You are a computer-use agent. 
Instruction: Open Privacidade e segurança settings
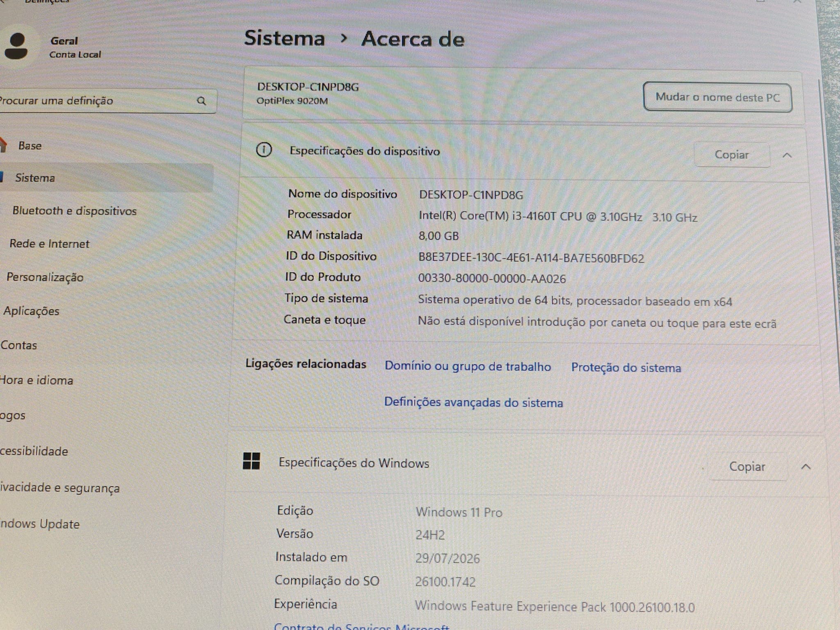(x=60, y=488)
